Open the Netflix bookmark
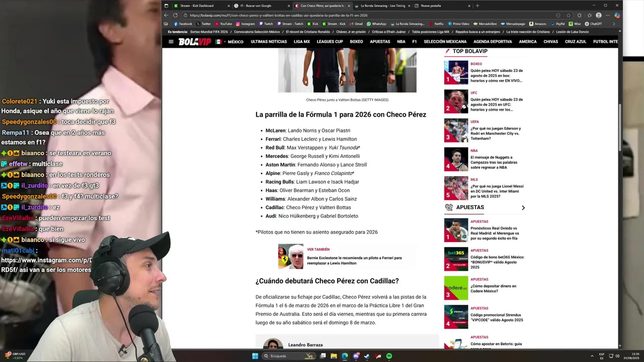The height and width of the screenshot is (362, 644). [436, 24]
